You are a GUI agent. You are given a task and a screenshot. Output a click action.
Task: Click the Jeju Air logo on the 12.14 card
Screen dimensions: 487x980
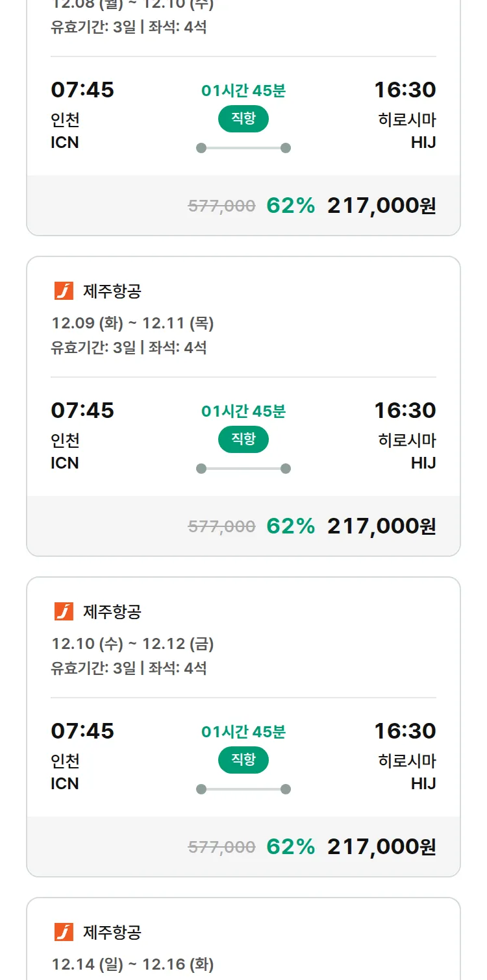pyautogui.click(x=64, y=932)
